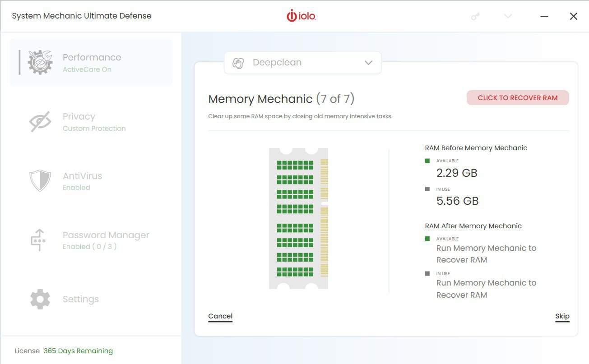Open the Deepclean mode selector
This screenshot has height=364, width=589.
[x=302, y=63]
